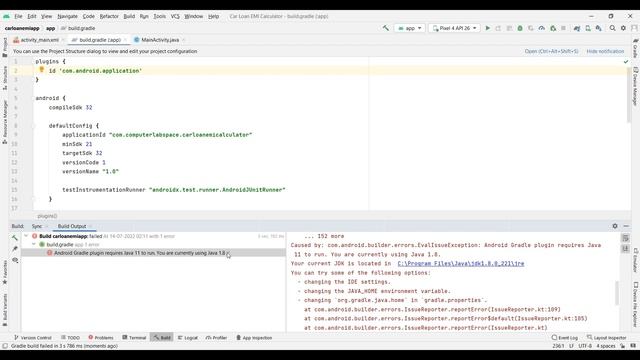Fold the defaultConfig block at line 8

pos(33,126)
